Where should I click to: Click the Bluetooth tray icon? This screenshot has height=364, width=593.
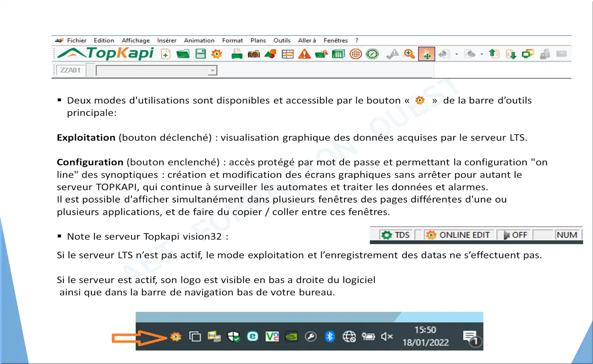(x=330, y=336)
